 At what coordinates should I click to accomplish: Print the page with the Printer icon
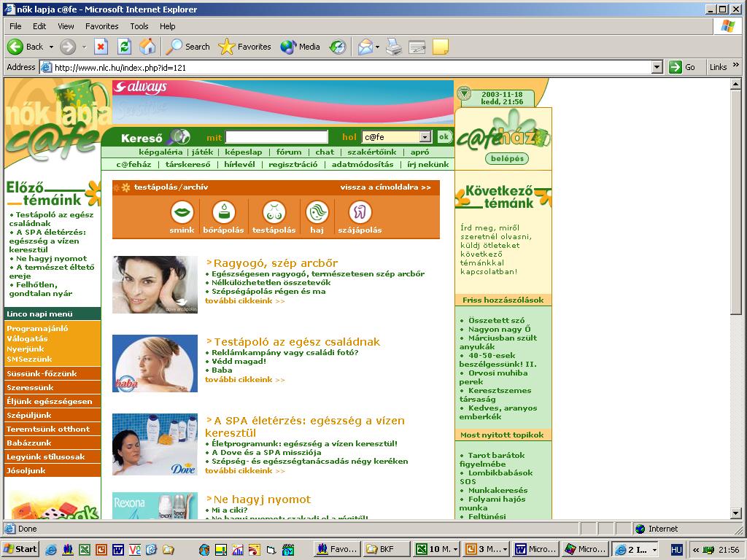(x=394, y=47)
